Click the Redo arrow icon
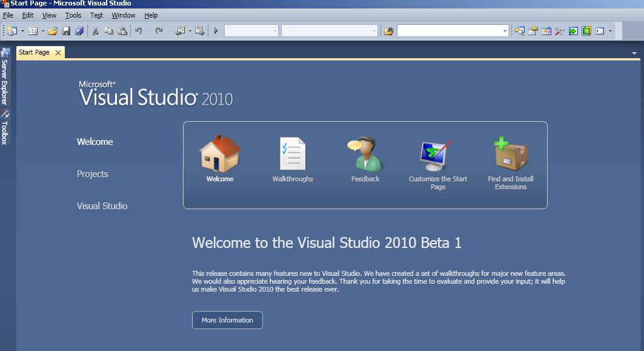This screenshot has height=351, width=644. click(159, 31)
